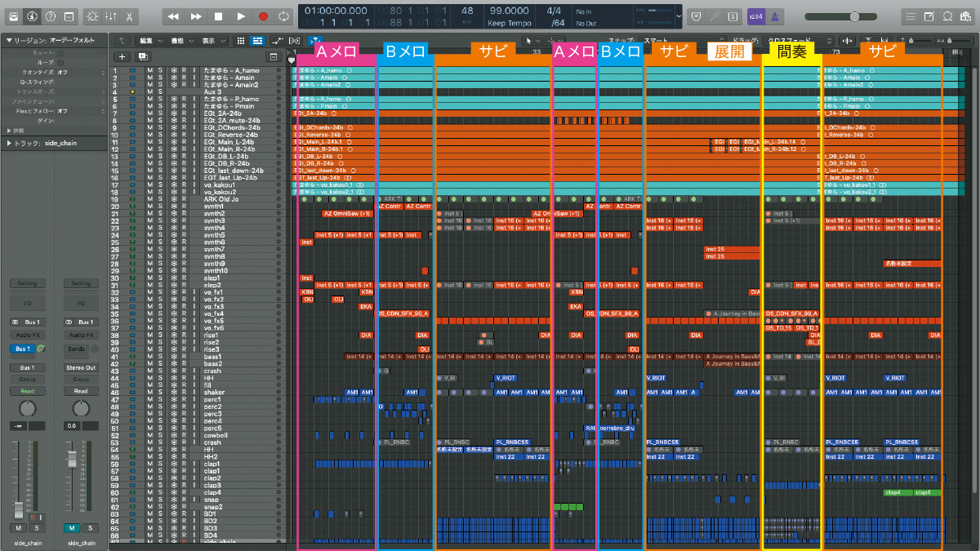The height and width of the screenshot is (551, 980).
Task: Toggle the Solo mode S icon
Action: (x=732, y=16)
